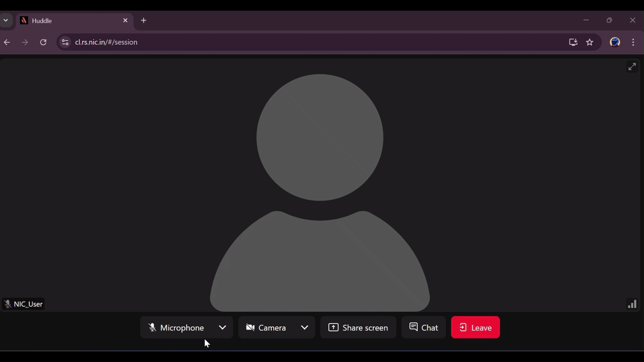This screenshot has width=644, height=362.
Task: Click the muted mic icon beside NIC_User
Action: click(x=8, y=304)
